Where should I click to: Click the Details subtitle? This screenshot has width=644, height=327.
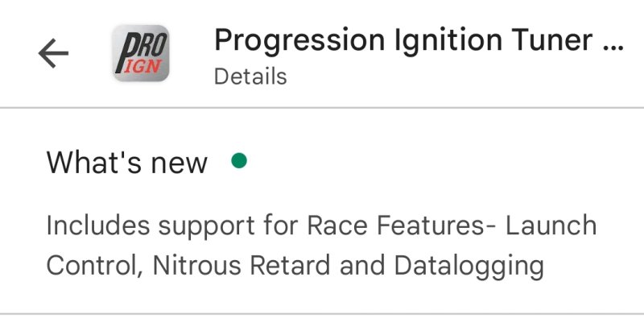250,77
